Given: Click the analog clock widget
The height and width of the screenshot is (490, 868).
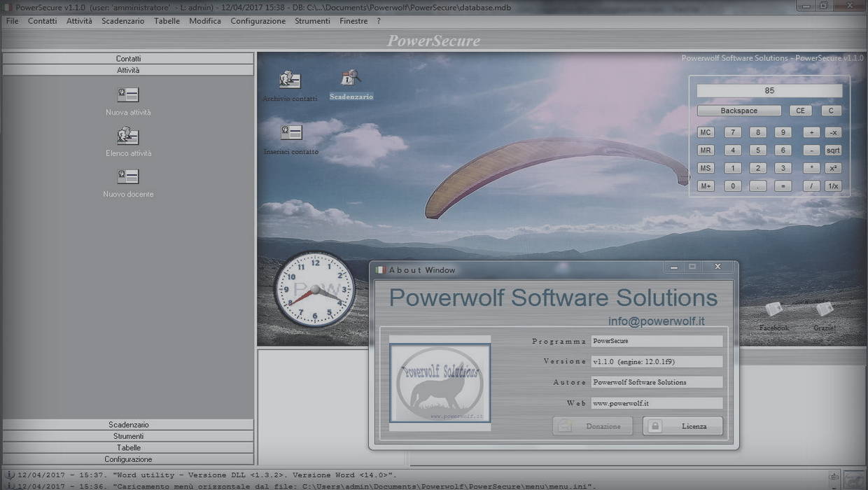Looking at the screenshot, I should pyautogui.click(x=314, y=289).
